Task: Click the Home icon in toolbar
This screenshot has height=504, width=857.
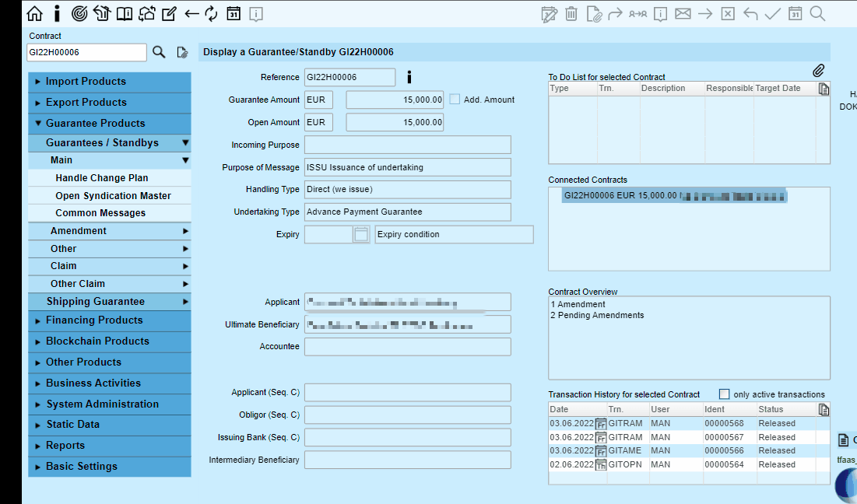Action: 34,14
